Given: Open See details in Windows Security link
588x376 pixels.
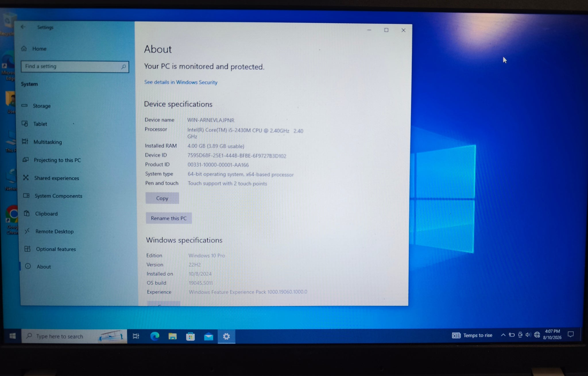Looking at the screenshot, I should click(181, 82).
